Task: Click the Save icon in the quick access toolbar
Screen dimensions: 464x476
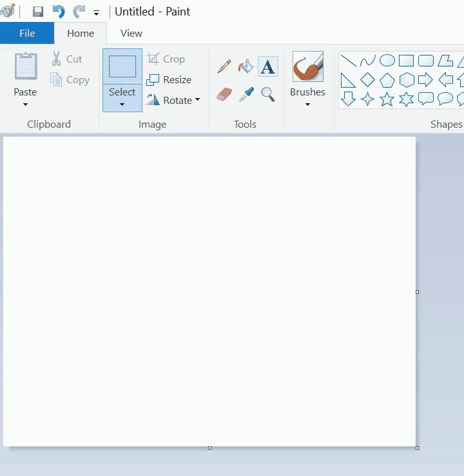Action: point(38,12)
